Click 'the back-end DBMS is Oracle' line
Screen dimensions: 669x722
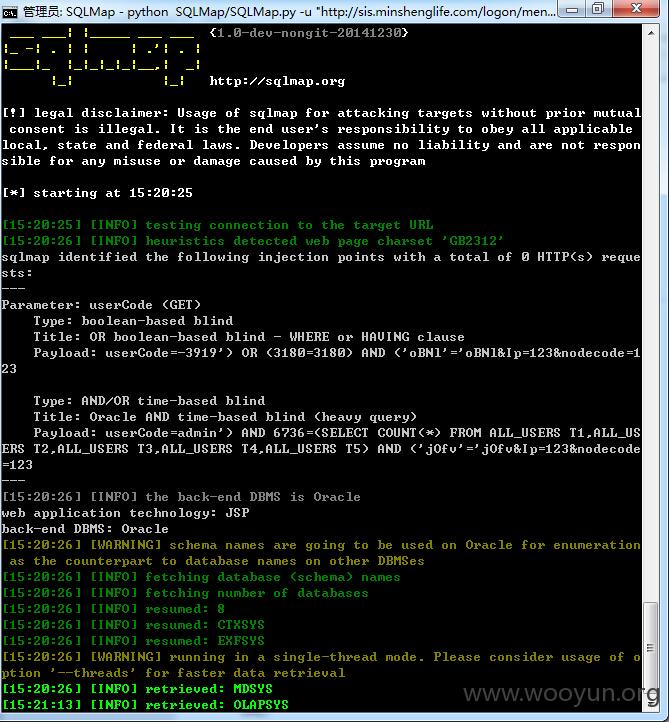point(181,497)
